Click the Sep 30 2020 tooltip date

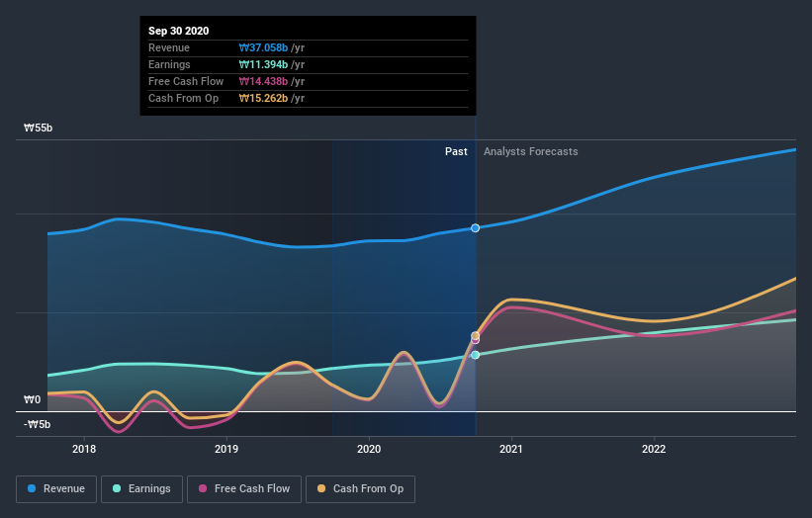(x=179, y=31)
